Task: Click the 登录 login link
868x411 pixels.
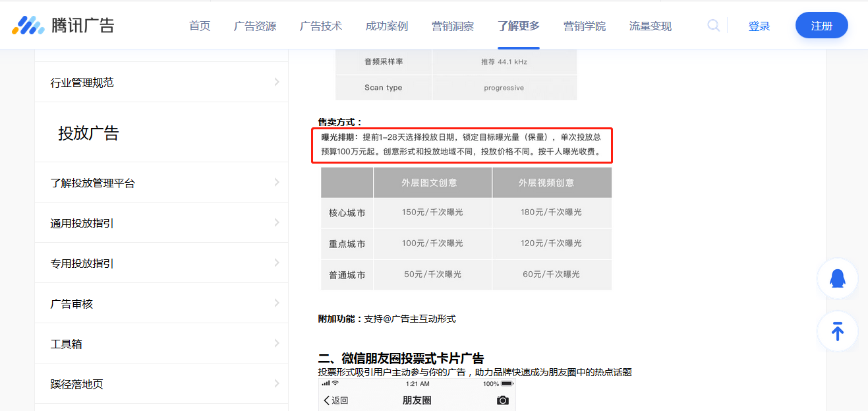Action: 759,26
